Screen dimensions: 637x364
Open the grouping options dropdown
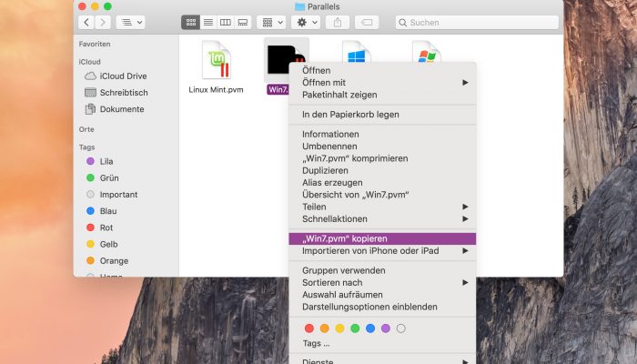[271, 23]
